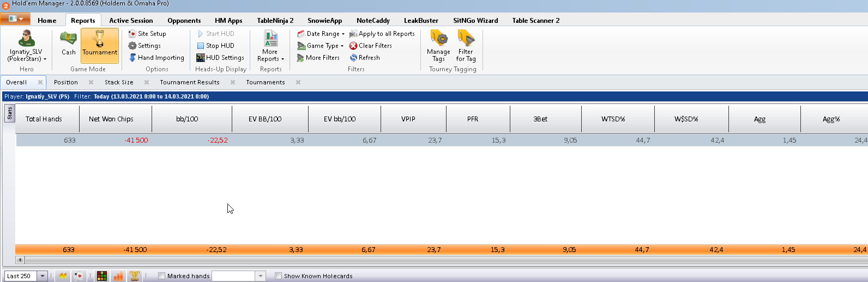Sort by EV BB/100 column header
This screenshot has height=282, width=868.
pyautogui.click(x=270, y=119)
